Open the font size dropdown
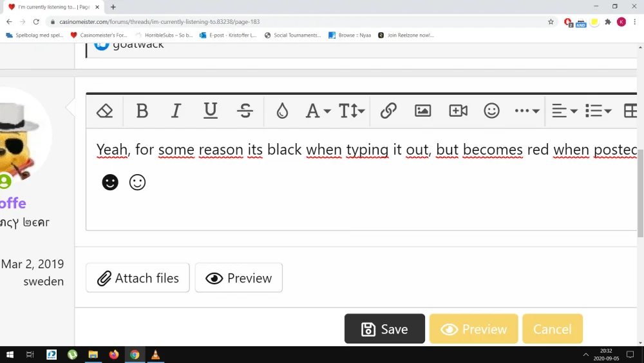644x363 pixels. point(352,111)
